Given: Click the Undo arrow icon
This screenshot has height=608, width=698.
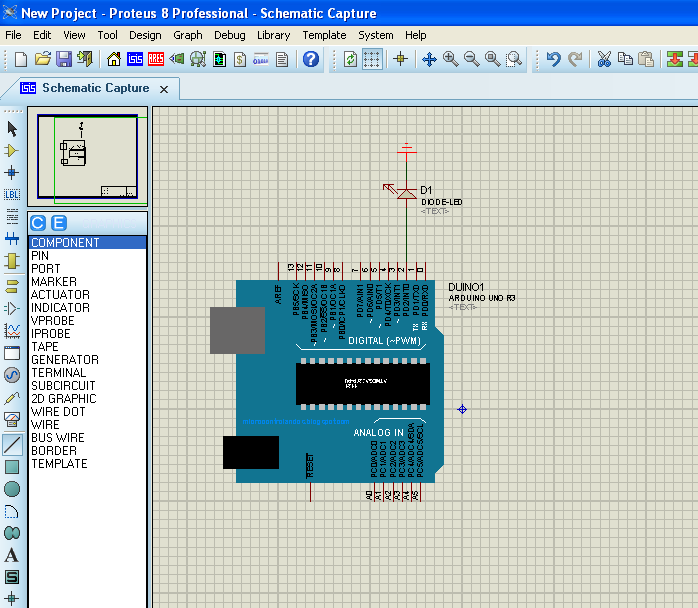Looking at the screenshot, I should click(x=553, y=59).
